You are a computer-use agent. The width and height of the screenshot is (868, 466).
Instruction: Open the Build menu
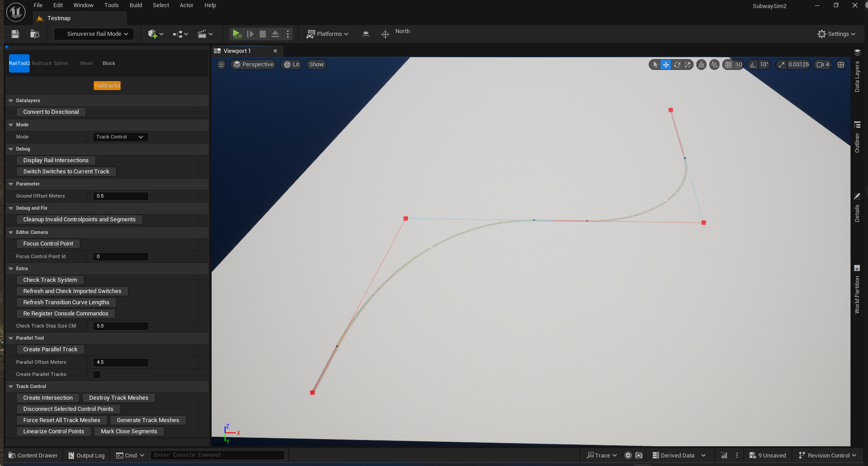pyautogui.click(x=135, y=5)
